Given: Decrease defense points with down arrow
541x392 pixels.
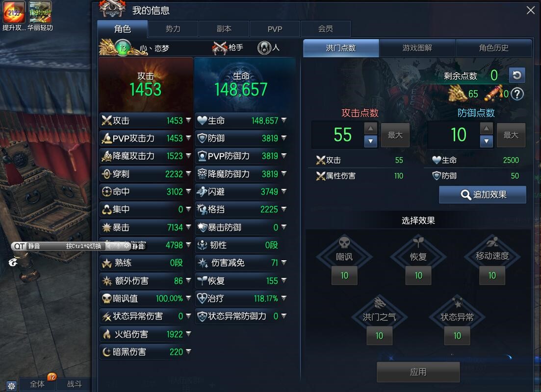Looking at the screenshot, I should pyautogui.click(x=486, y=141).
